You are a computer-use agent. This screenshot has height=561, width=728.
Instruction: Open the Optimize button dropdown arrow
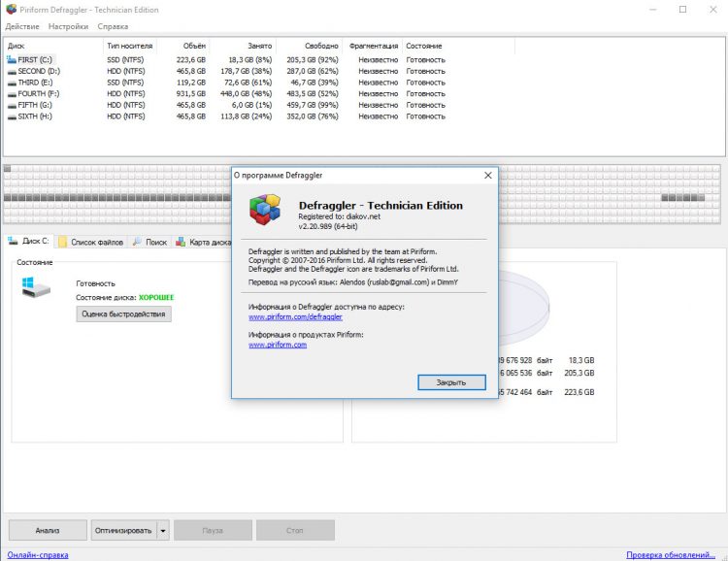163,530
